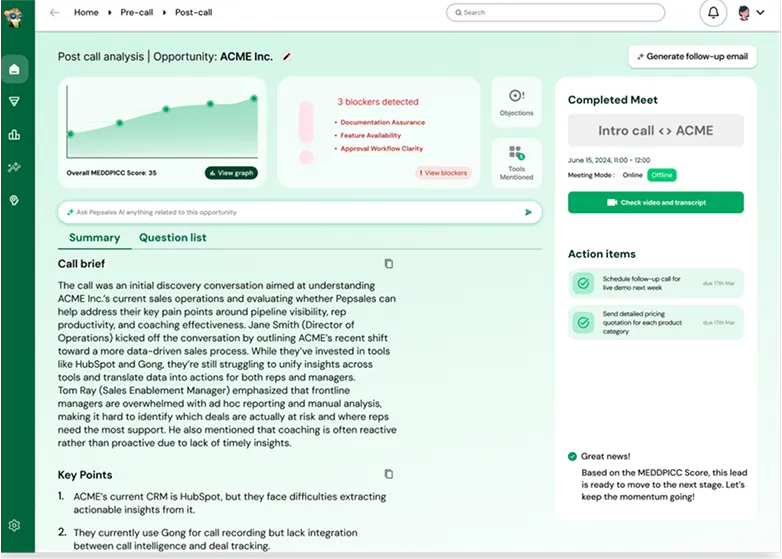The height and width of the screenshot is (559, 782).
Task: Copy the Key Points text
Action: [x=389, y=474]
